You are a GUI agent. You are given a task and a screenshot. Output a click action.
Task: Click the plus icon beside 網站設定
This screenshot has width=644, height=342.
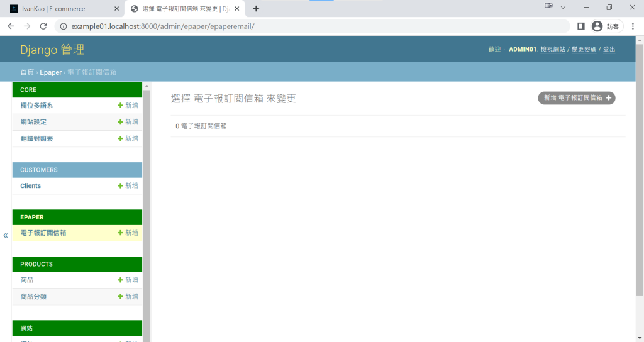(120, 122)
